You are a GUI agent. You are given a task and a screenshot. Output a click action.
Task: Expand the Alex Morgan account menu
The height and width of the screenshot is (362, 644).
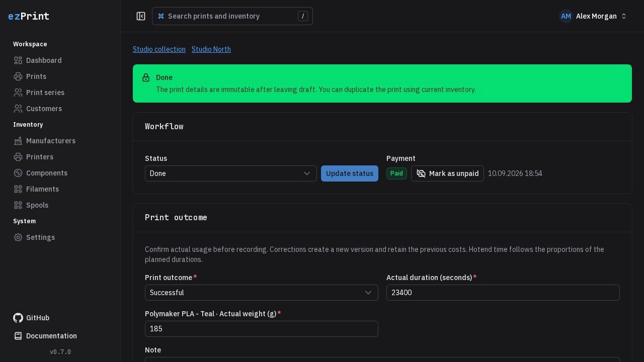click(x=594, y=16)
